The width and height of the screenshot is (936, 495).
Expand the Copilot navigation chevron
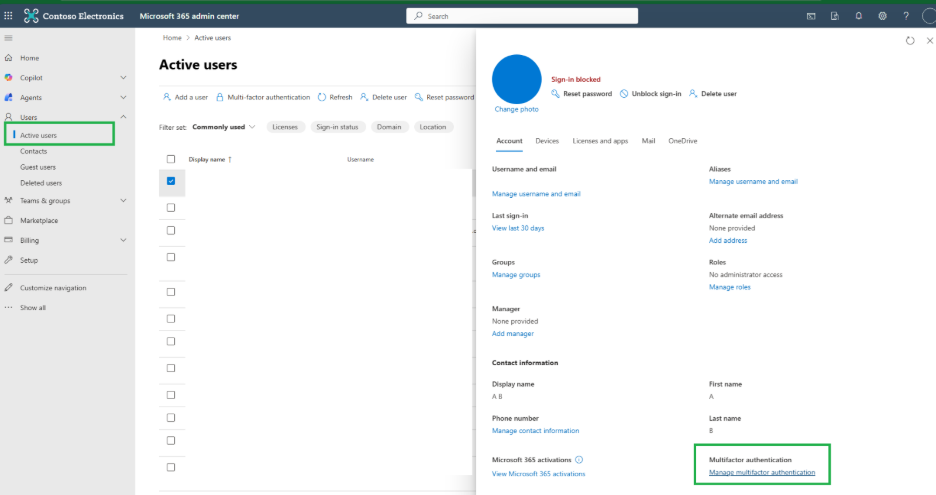click(123, 78)
